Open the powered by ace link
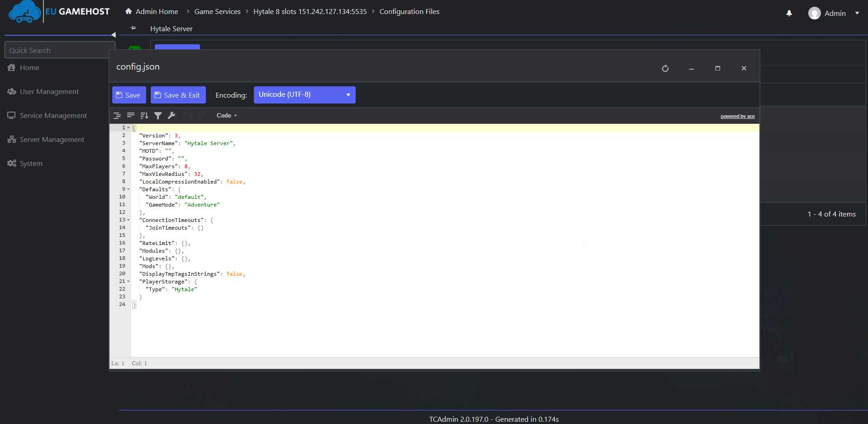868x424 pixels. tap(738, 116)
